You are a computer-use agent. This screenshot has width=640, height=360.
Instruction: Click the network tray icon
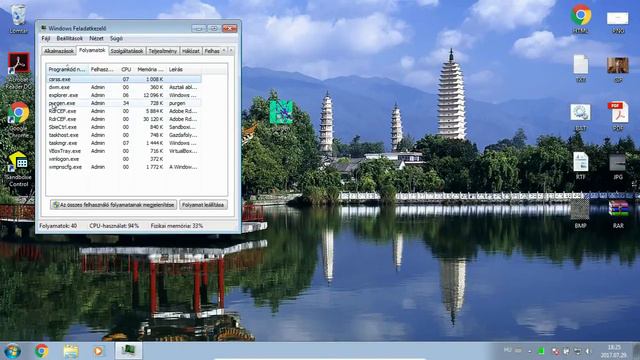point(577,351)
